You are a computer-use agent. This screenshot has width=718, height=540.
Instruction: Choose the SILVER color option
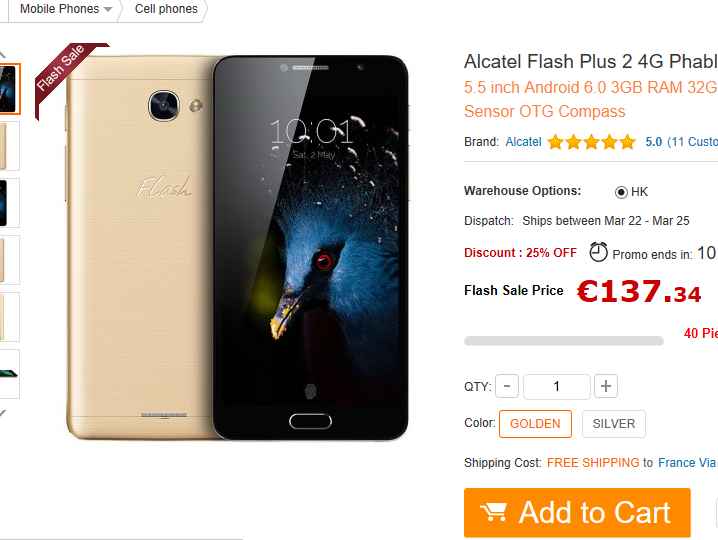(x=614, y=424)
